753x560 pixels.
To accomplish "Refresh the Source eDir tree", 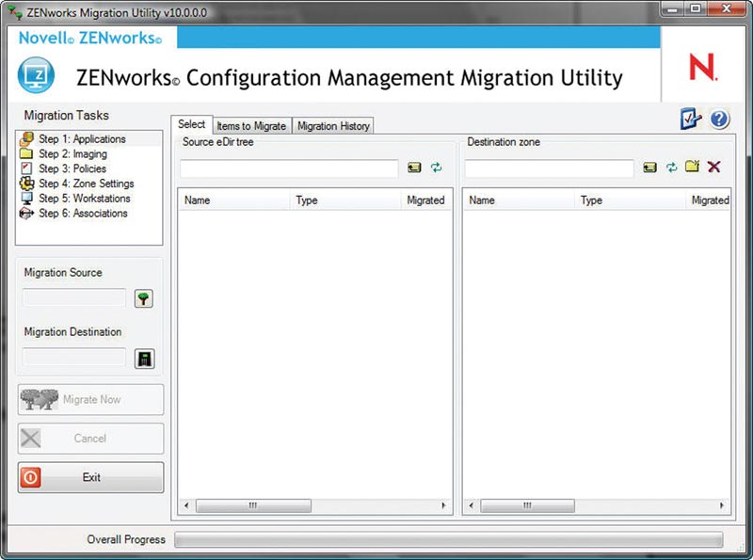I will (436, 168).
